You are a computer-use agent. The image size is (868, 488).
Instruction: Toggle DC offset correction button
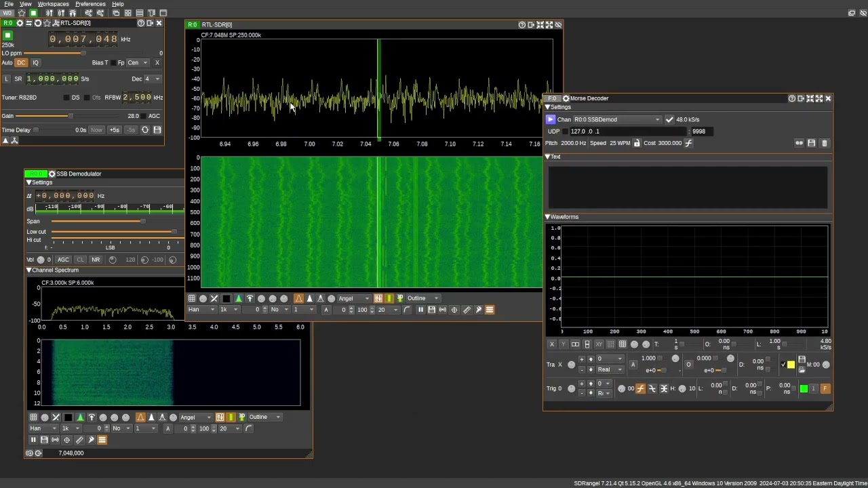pyautogui.click(x=21, y=62)
